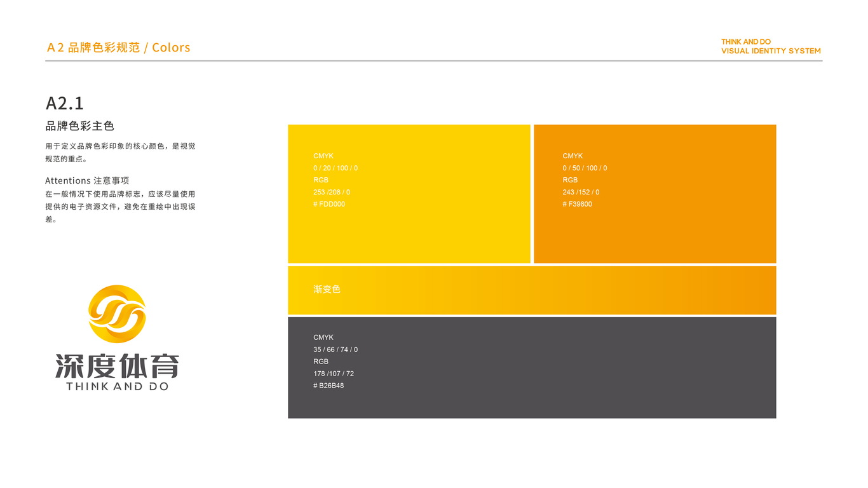The image size is (868, 488).
Task: Click the # F39800 hex value
Action: point(577,204)
